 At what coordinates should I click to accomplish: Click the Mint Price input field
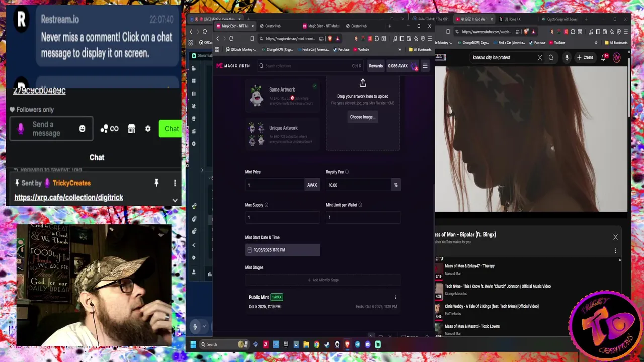274,185
